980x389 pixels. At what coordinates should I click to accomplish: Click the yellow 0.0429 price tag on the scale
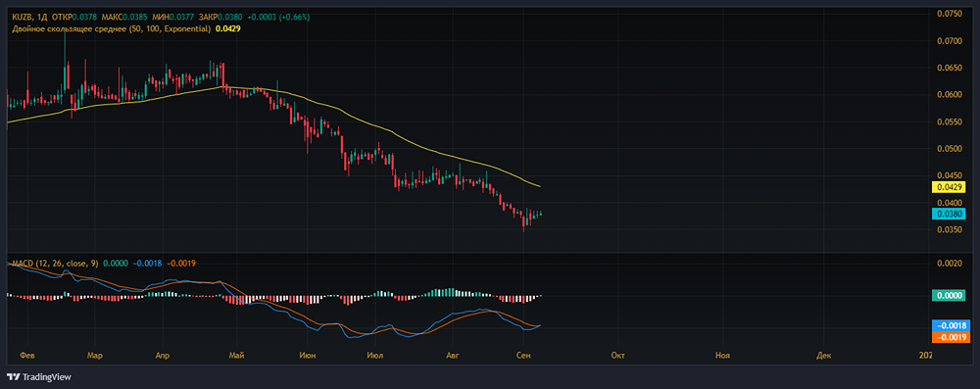coord(949,186)
